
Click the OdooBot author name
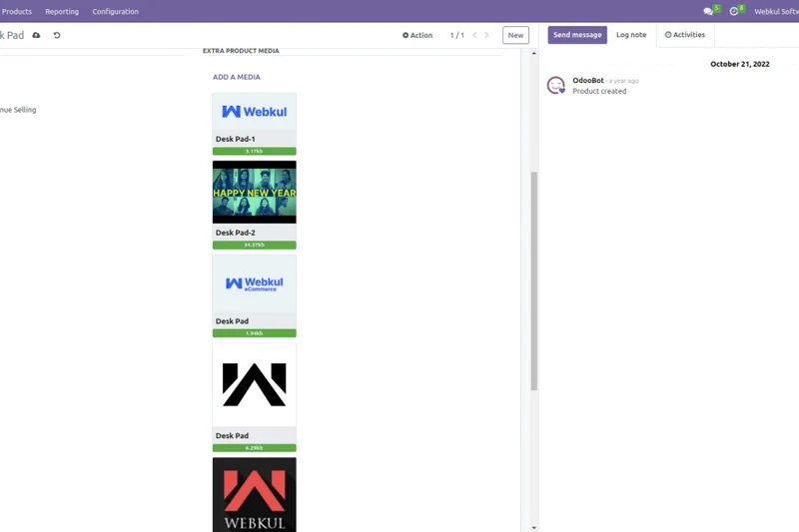588,81
